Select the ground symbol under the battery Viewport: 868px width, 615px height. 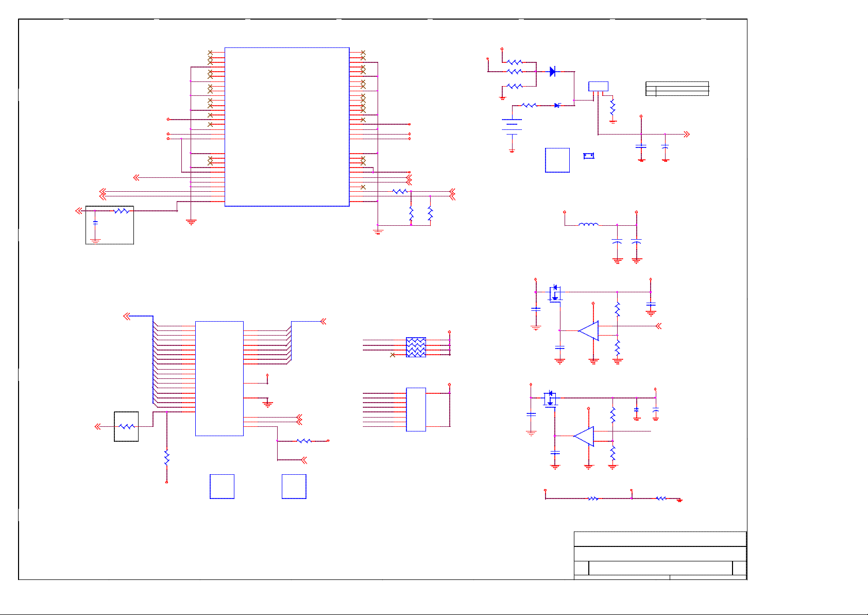(512, 151)
